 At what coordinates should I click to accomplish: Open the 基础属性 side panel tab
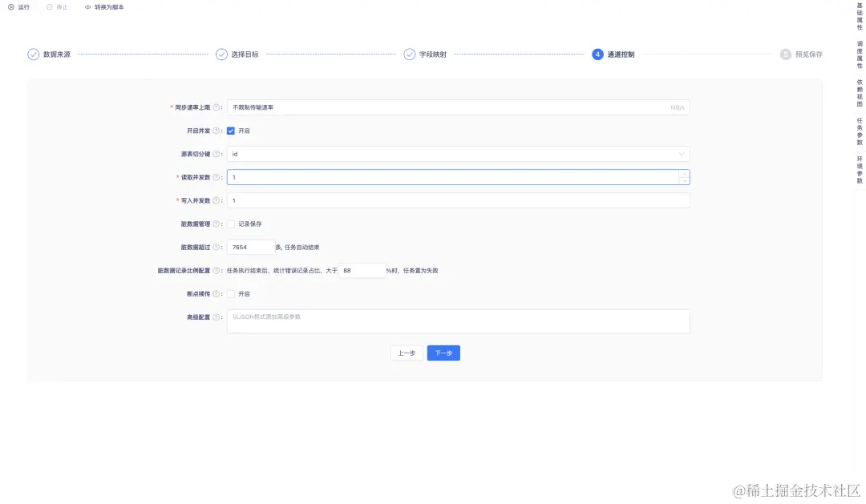[860, 17]
